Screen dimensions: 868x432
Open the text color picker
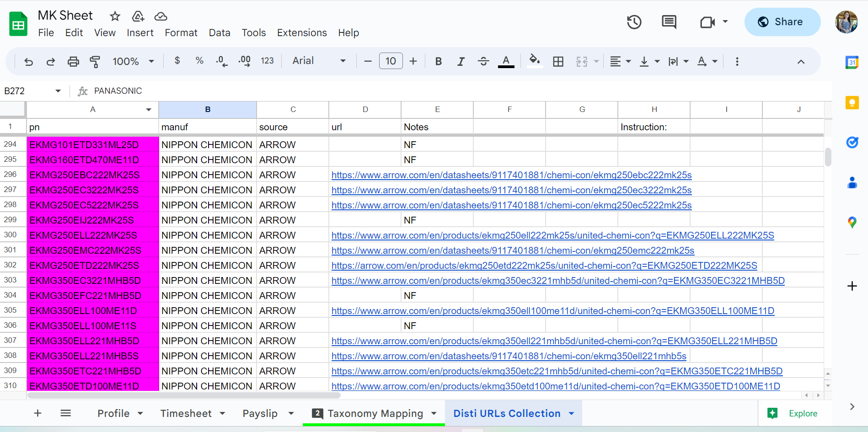[x=506, y=61]
